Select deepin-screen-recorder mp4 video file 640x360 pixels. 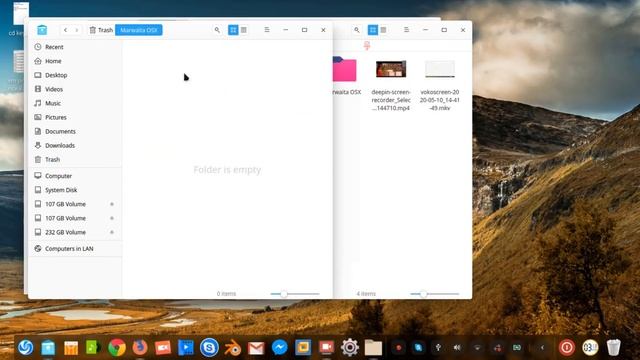pyautogui.click(x=391, y=69)
